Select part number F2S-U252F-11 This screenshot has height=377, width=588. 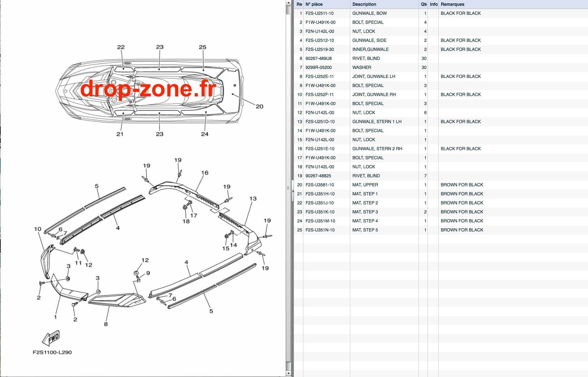point(320,95)
